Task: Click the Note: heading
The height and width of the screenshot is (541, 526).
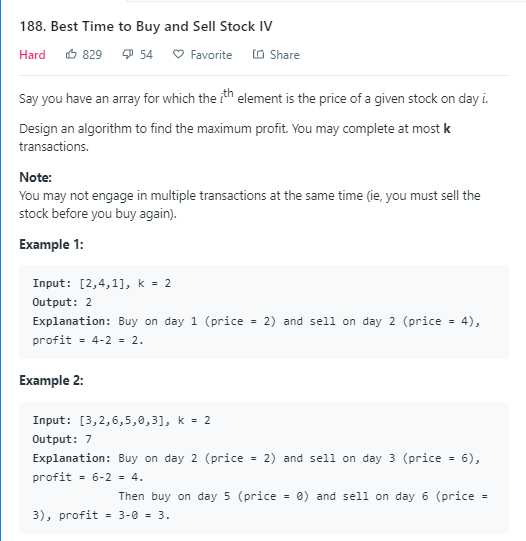Action: coord(36,177)
